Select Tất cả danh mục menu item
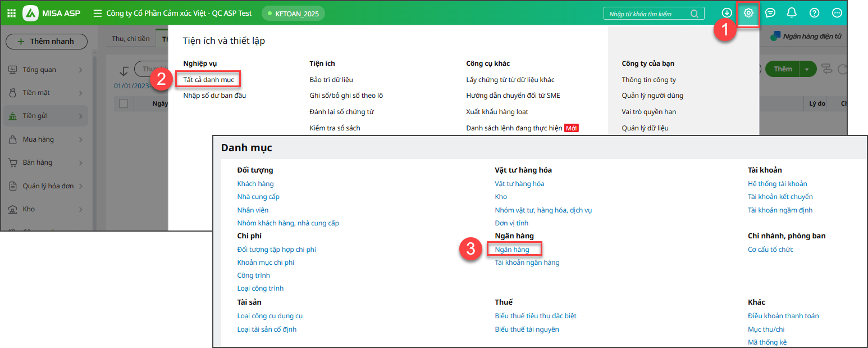868x348 pixels. pyautogui.click(x=208, y=80)
